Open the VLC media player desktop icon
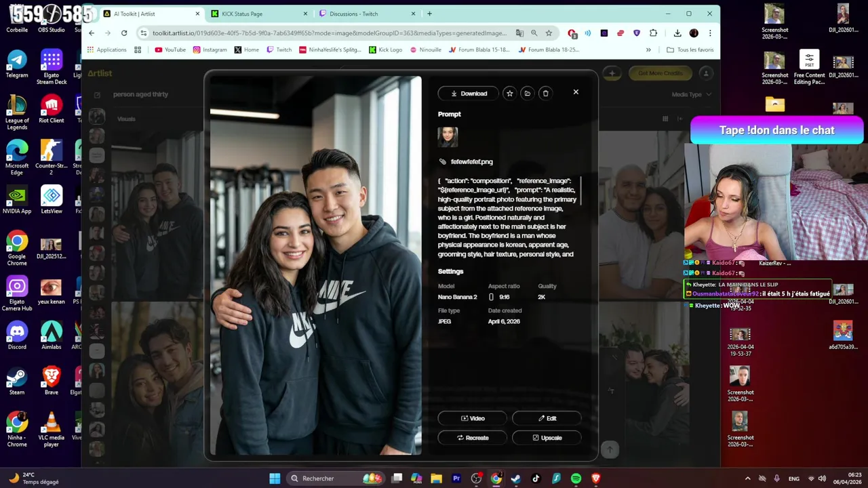The width and height of the screenshot is (868, 488). 52,430
